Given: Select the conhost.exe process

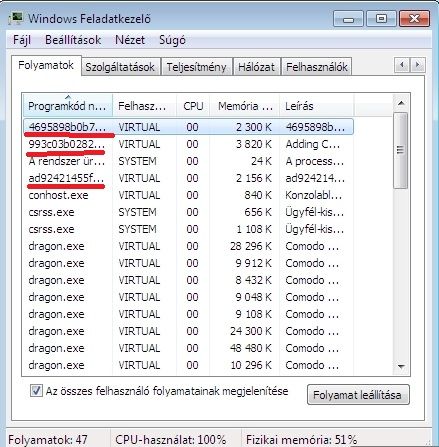Looking at the screenshot, I should (x=188, y=195).
